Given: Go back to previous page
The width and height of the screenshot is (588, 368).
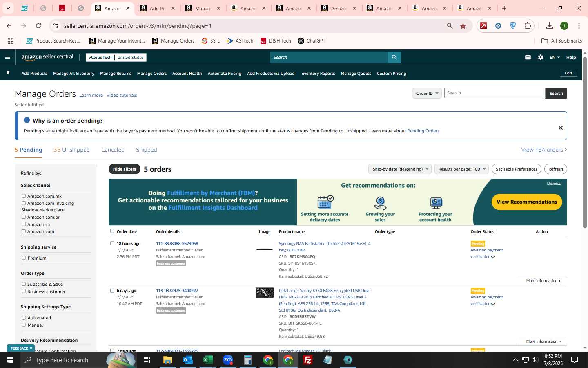Looking at the screenshot, I should (x=9, y=26).
